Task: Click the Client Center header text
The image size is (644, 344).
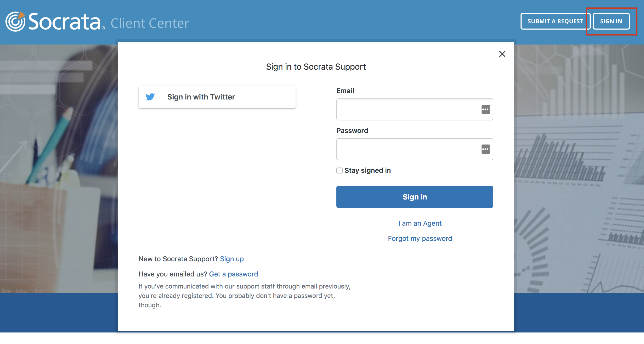Action: (x=150, y=23)
